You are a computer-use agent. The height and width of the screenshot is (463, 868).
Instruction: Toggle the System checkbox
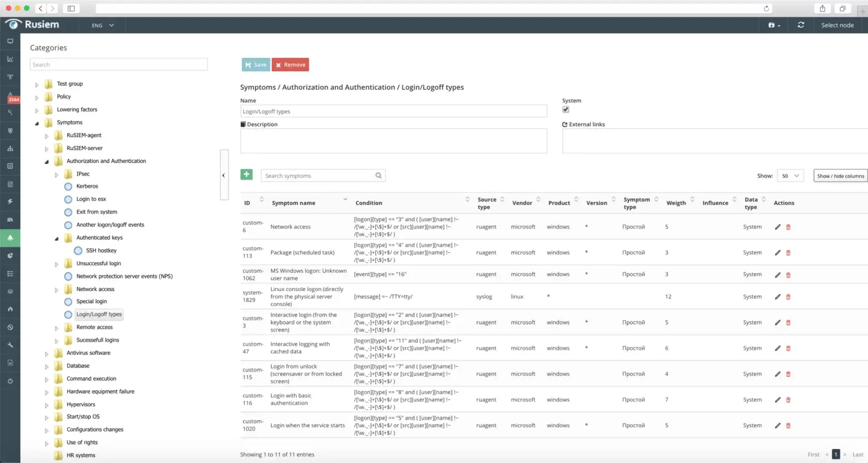click(566, 109)
